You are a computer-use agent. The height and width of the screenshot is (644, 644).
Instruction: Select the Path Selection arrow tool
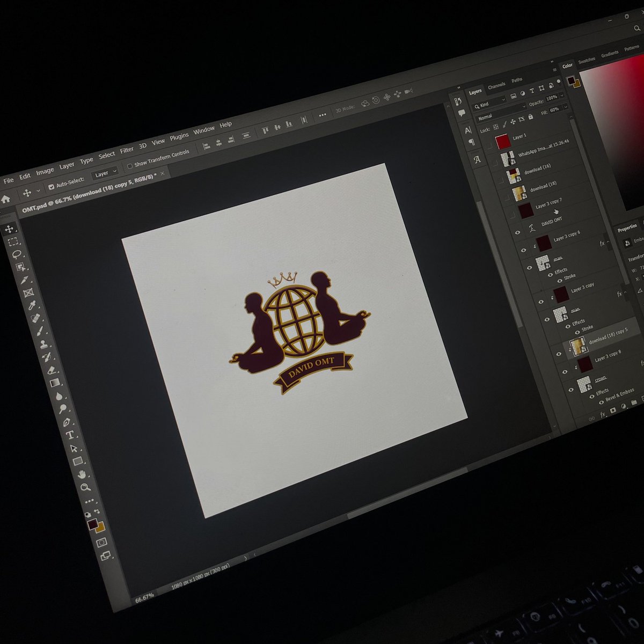tap(74, 449)
